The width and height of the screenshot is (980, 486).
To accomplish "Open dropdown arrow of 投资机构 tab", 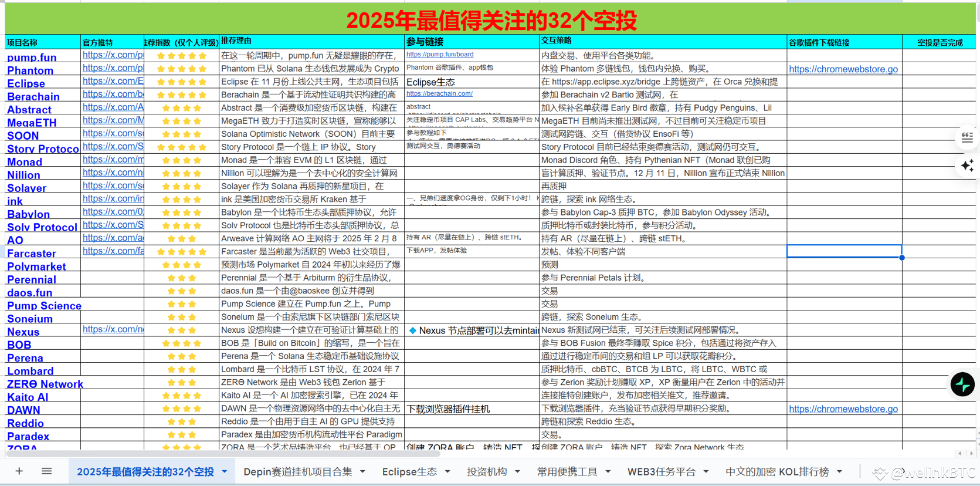I will click(x=517, y=472).
